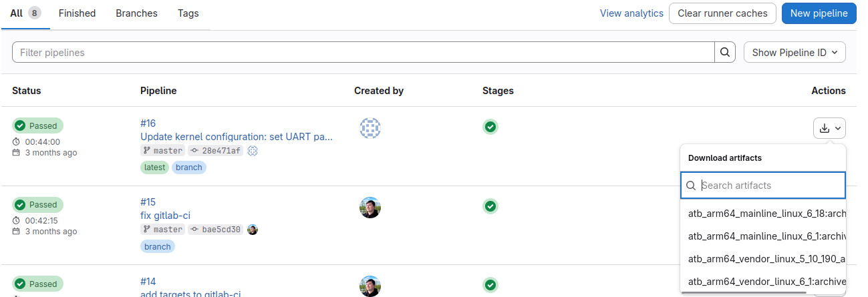
Task: Click '3 months ago' under pipeline #16 status
Action: click(51, 153)
